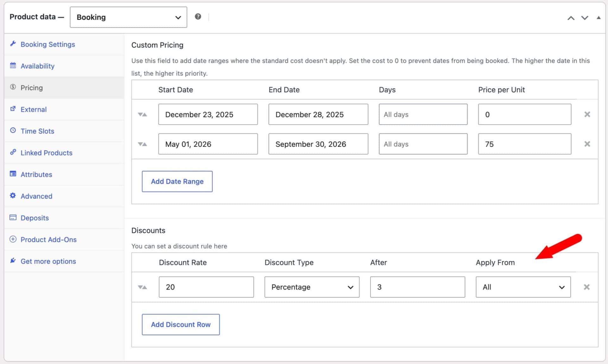Click the price field containing 75
The height and width of the screenshot is (364, 608).
coord(525,144)
